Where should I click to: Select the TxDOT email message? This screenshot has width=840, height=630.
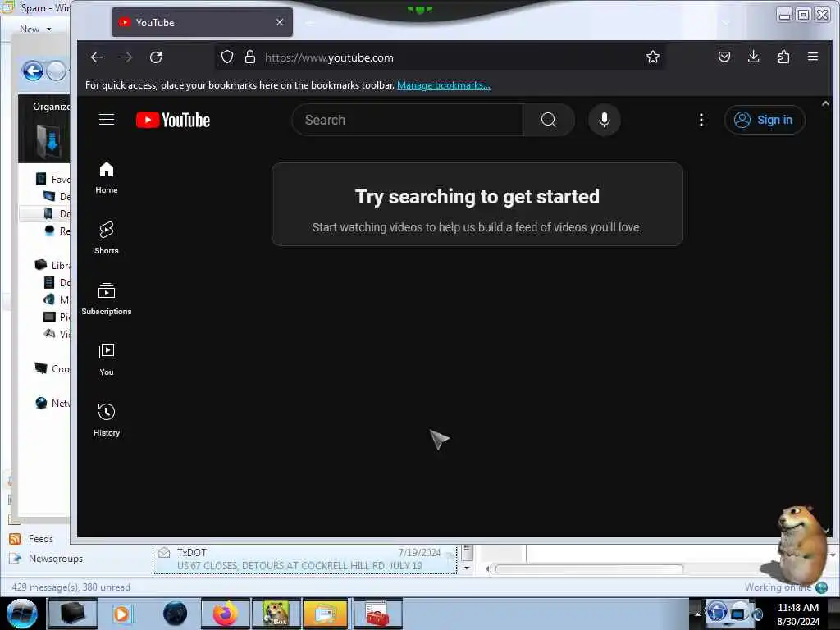click(x=305, y=559)
